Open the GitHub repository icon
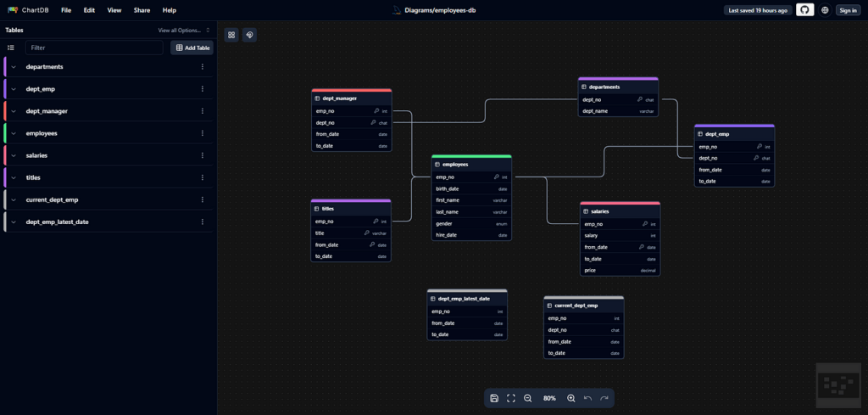This screenshot has height=415, width=868. (x=805, y=10)
